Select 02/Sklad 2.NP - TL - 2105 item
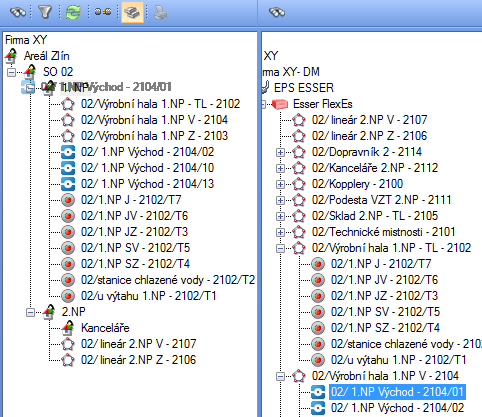 pyautogui.click(x=375, y=216)
